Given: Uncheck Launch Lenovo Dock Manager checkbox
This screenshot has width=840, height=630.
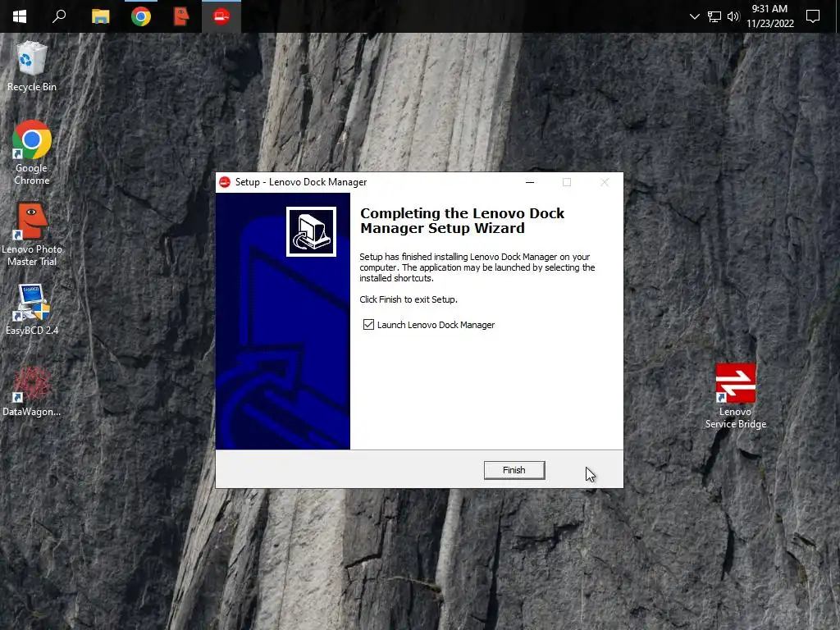Looking at the screenshot, I should [x=368, y=325].
